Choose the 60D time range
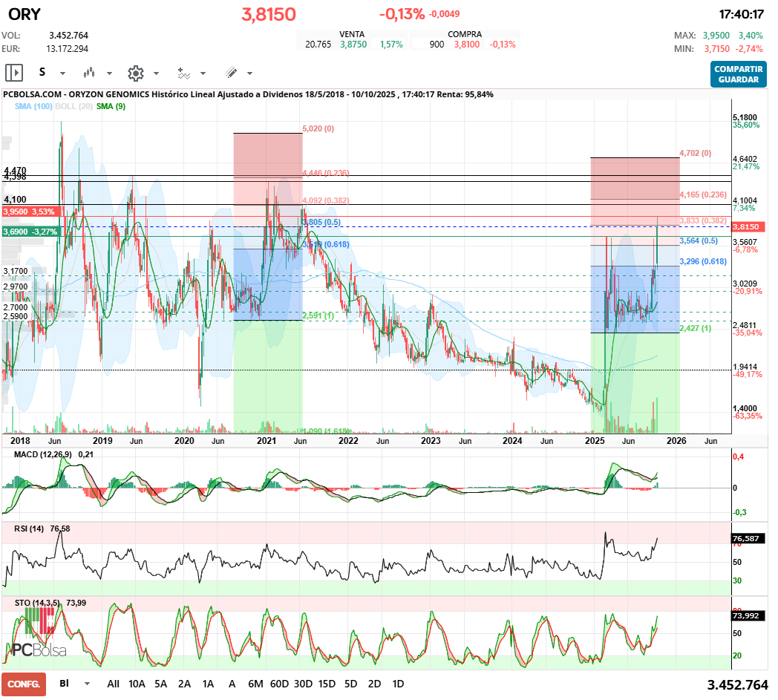Image resolution: width=778 pixels, height=700 pixels. click(x=279, y=684)
